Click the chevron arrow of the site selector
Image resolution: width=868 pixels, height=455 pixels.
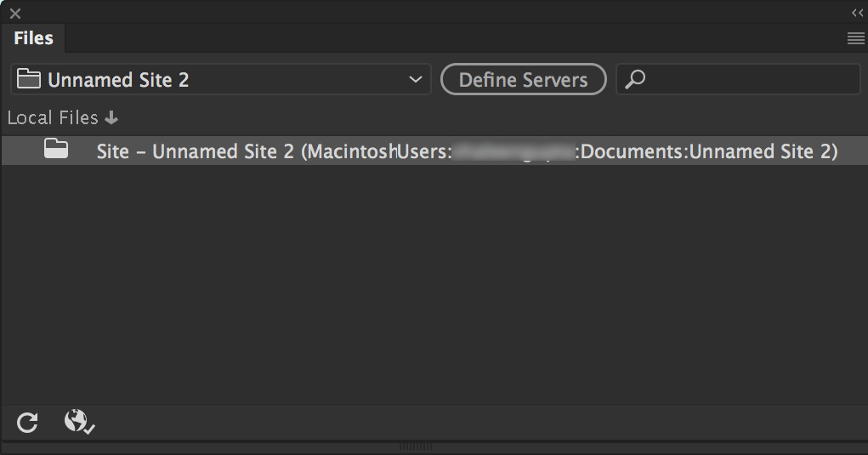click(415, 80)
